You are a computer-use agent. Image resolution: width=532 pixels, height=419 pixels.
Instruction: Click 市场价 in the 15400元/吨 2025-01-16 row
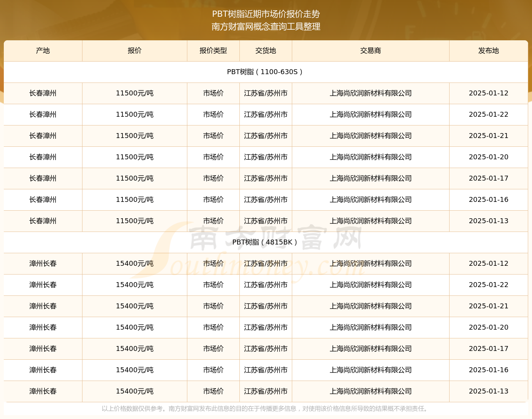[x=213, y=370]
